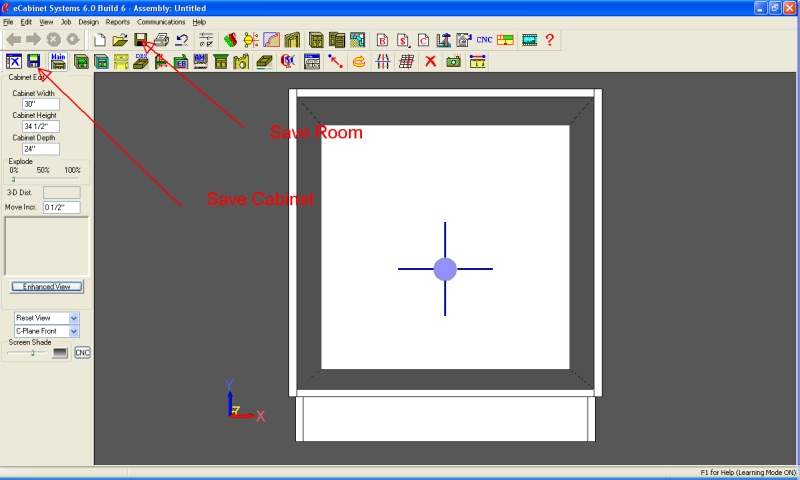Click the Save Room floppy disk icon
The height and width of the screenshot is (480, 800).
141,40
